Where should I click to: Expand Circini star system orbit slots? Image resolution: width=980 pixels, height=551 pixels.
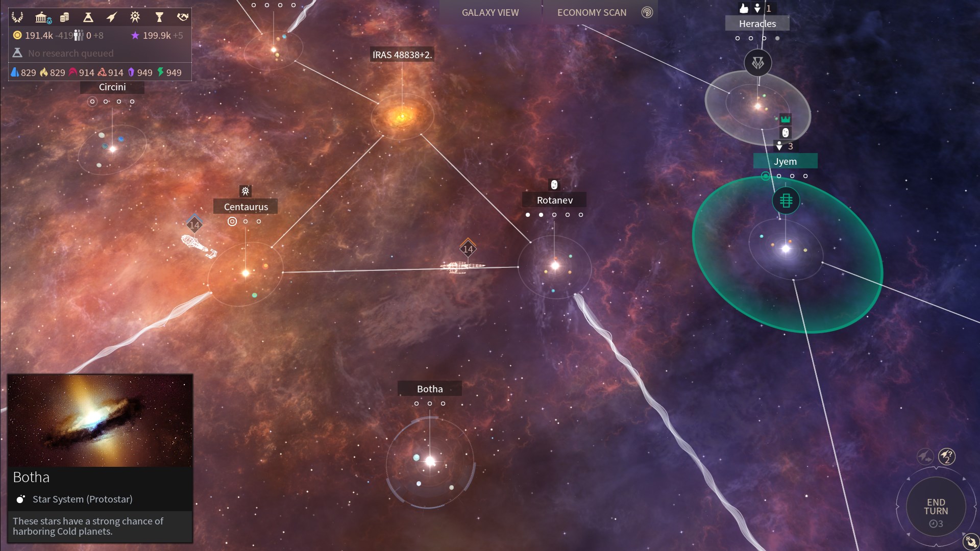93,102
